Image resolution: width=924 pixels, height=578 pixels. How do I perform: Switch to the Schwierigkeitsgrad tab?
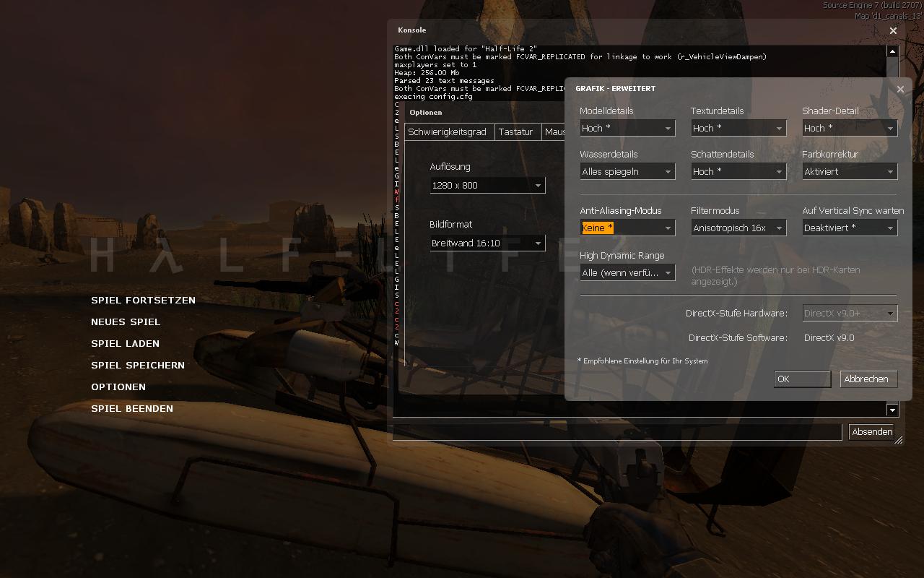pos(448,131)
